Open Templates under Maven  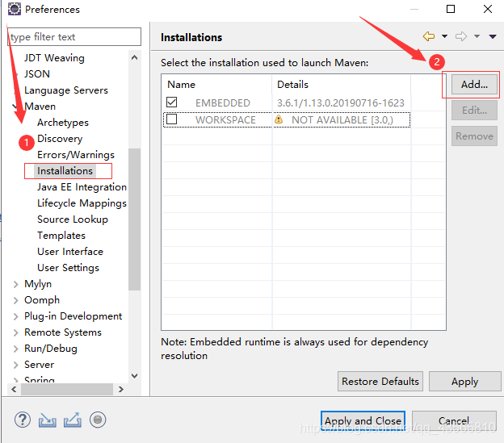(61, 236)
